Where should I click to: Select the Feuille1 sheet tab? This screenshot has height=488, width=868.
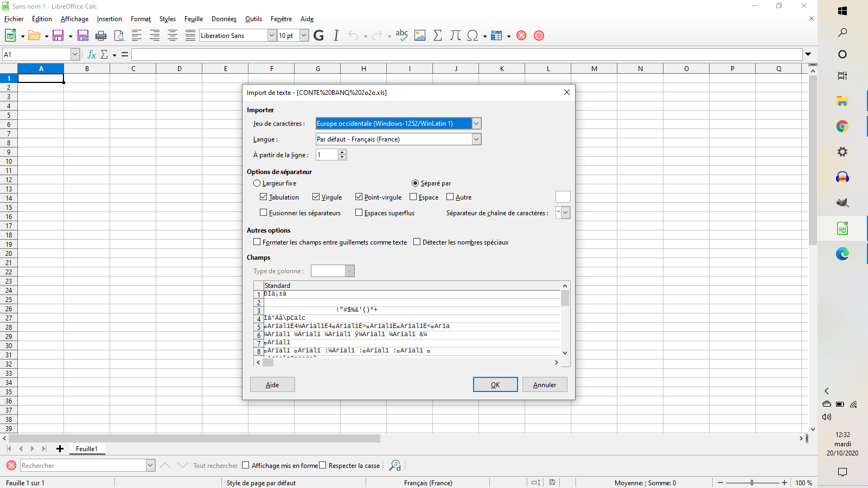[x=87, y=449]
